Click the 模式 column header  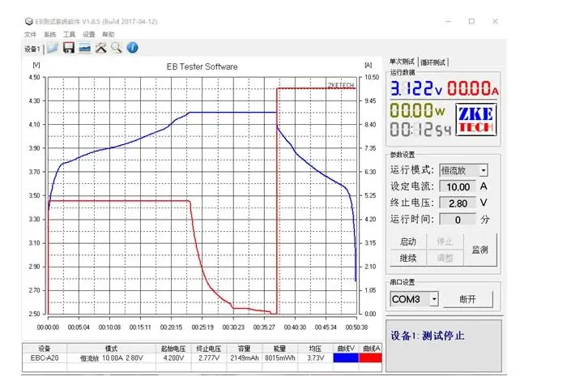coord(112,349)
